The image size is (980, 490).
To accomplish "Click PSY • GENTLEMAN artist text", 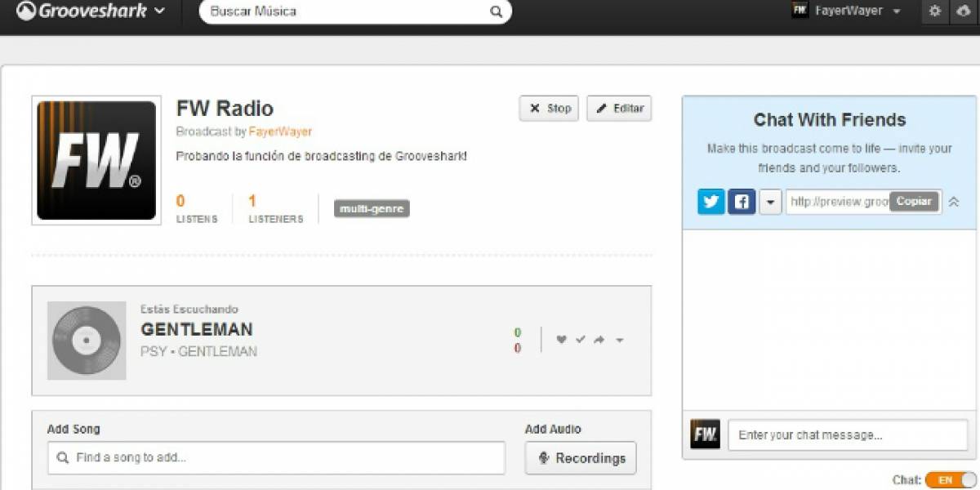I will click(199, 352).
